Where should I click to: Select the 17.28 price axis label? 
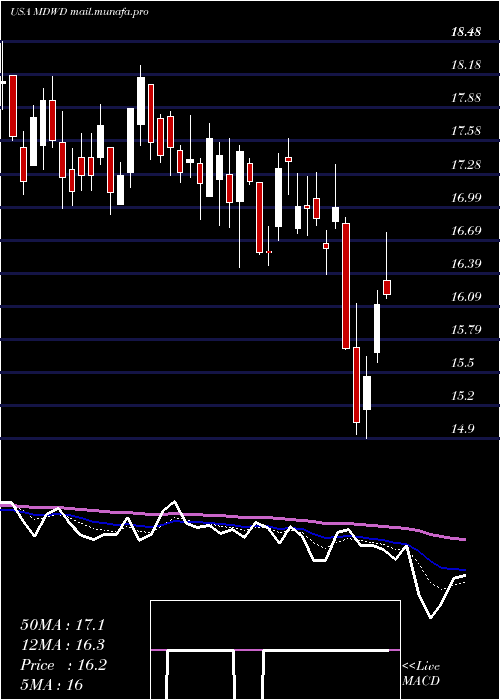coord(466,165)
